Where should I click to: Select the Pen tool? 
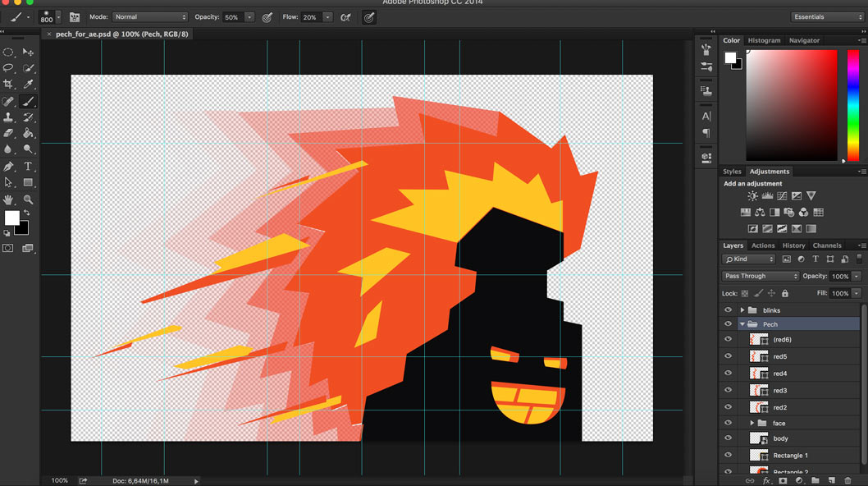click(x=8, y=167)
